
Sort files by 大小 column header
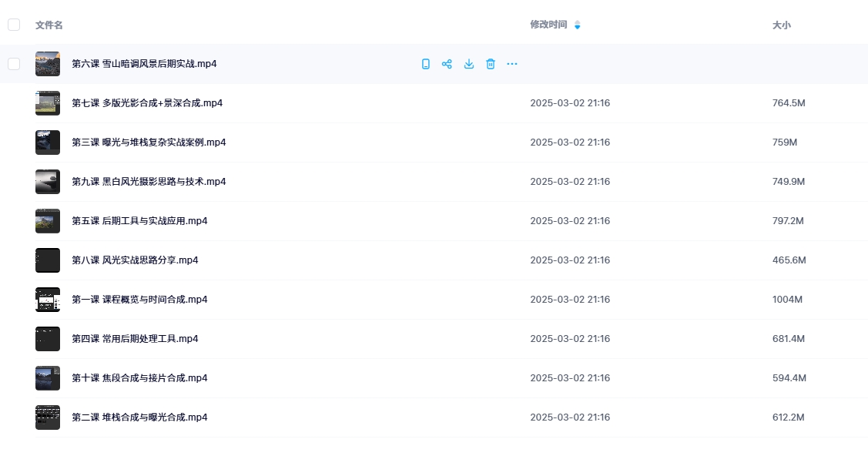click(781, 25)
